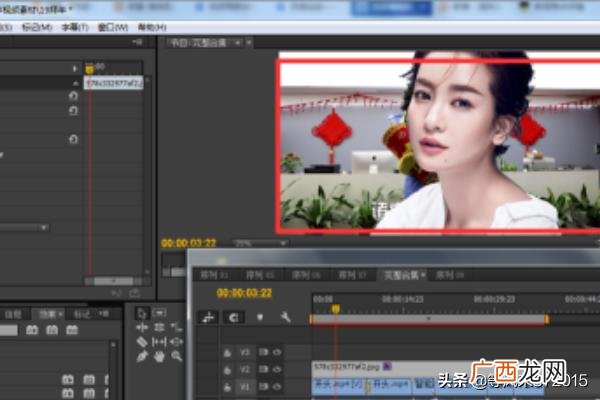Switch to sequence tab 序列 01

coord(215,275)
